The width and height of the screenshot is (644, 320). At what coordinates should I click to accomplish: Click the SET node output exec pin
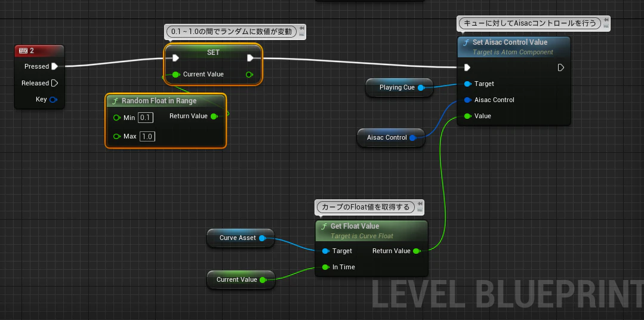coord(250,58)
